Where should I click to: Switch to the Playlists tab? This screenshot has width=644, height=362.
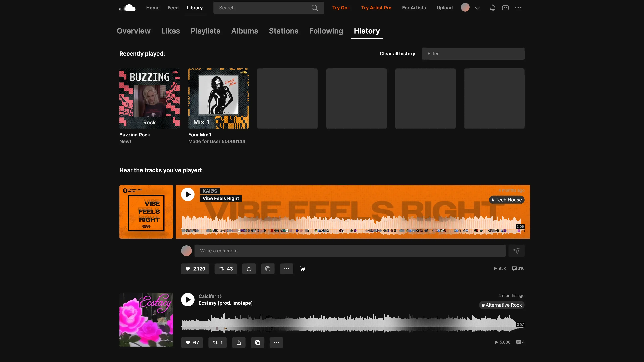[x=205, y=31]
